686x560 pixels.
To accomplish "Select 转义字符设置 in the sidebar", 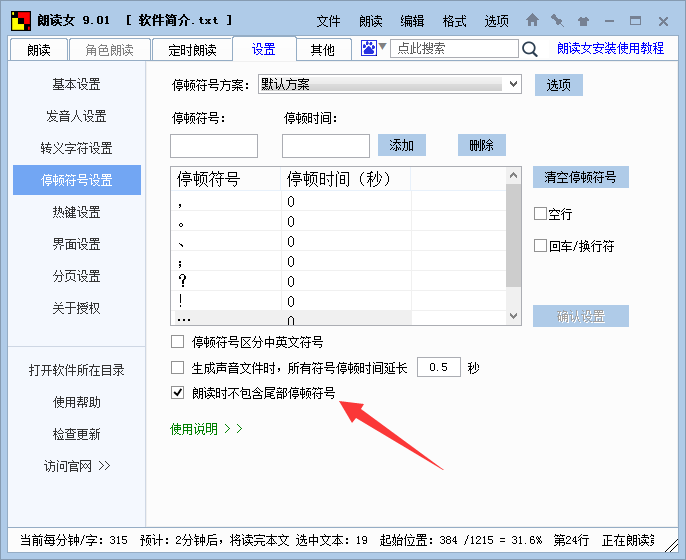I will [77, 148].
